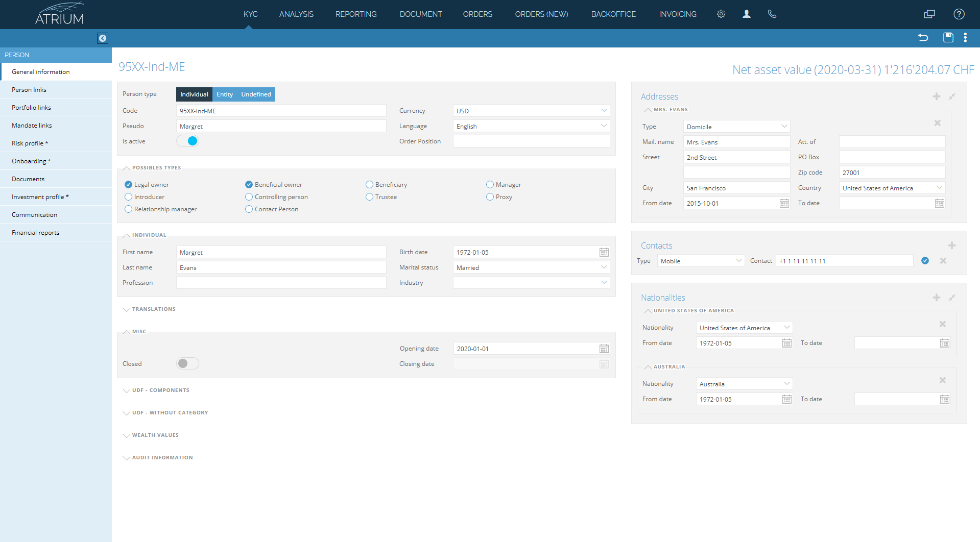Switch to the Entity person type tab
This screenshot has height=542, width=980.
pyautogui.click(x=225, y=94)
